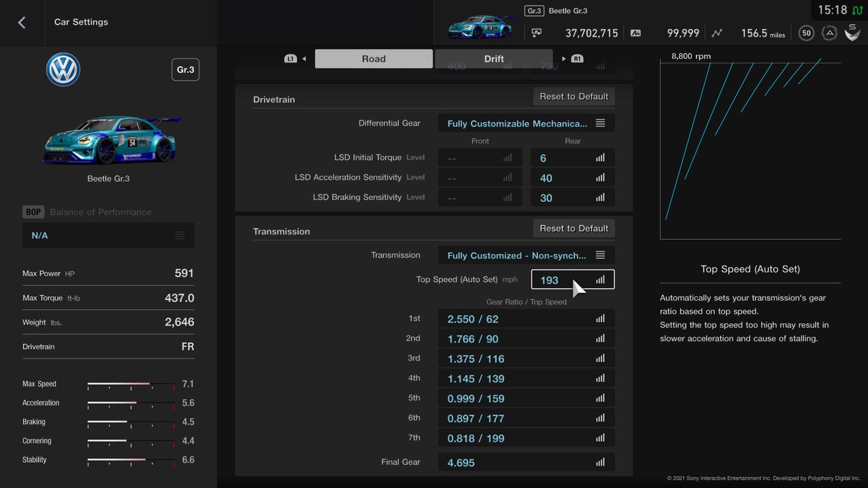This screenshot has width=868, height=488.
Task: Adjust rear LSD Braking Sensitivity value 30
Action: point(573,198)
